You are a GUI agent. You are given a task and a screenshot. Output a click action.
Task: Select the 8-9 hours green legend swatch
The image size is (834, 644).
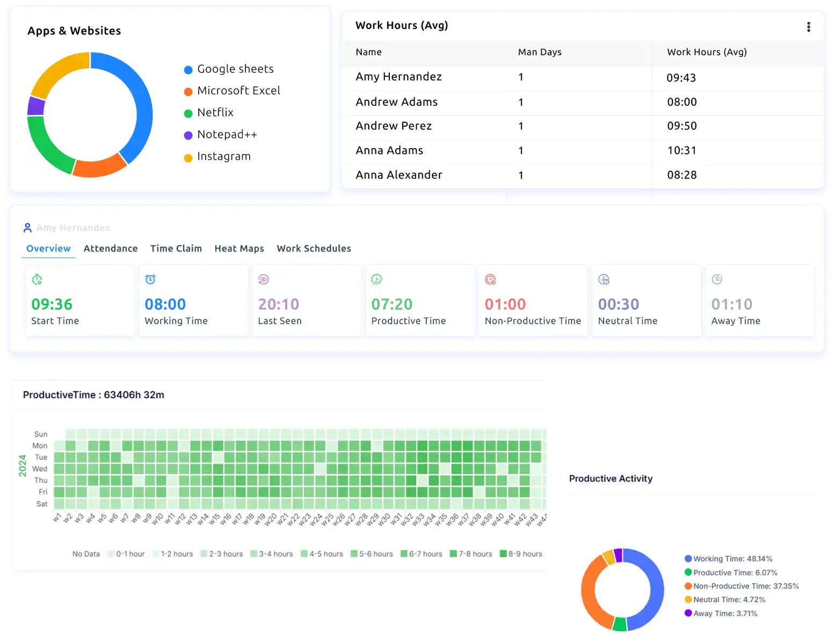(x=503, y=553)
